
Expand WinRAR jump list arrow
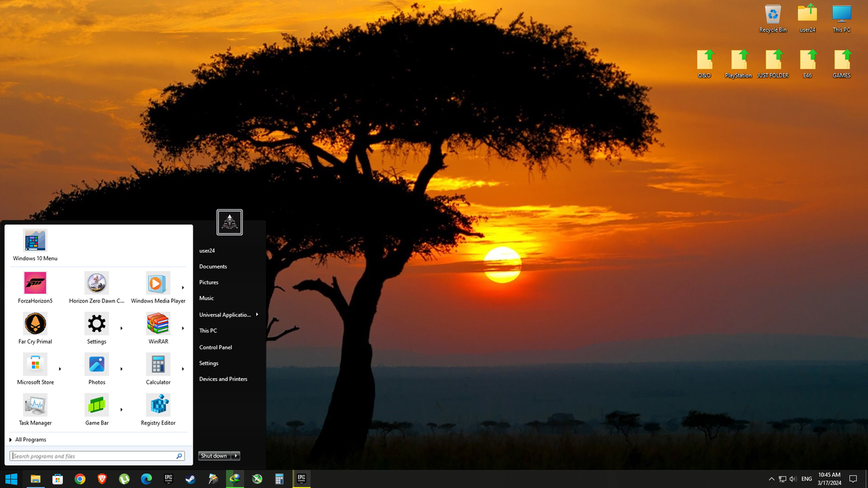click(x=183, y=328)
